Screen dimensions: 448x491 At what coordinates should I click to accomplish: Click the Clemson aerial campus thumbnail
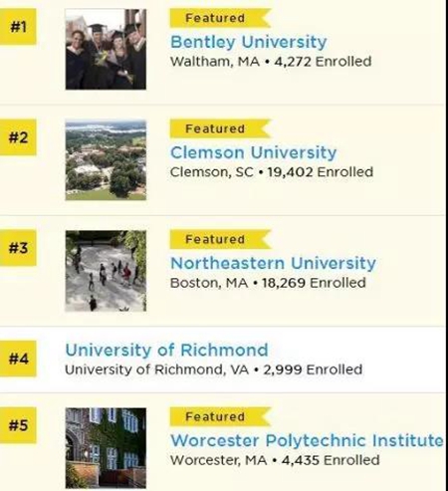[x=106, y=160]
